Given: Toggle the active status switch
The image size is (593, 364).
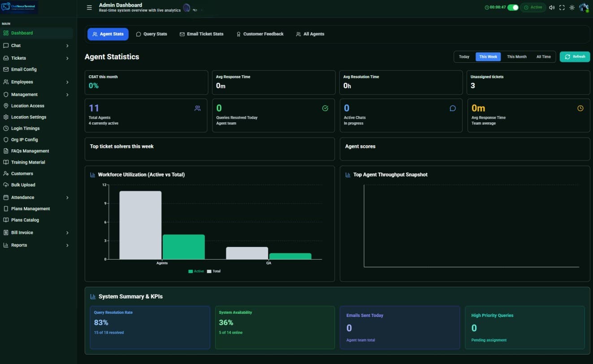Looking at the screenshot, I should 513,7.
